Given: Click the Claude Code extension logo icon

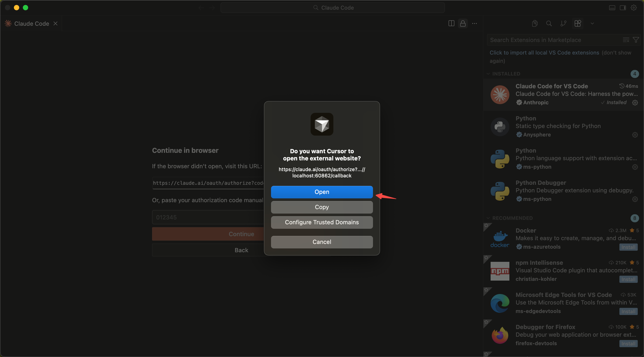Looking at the screenshot, I should click(x=500, y=95).
